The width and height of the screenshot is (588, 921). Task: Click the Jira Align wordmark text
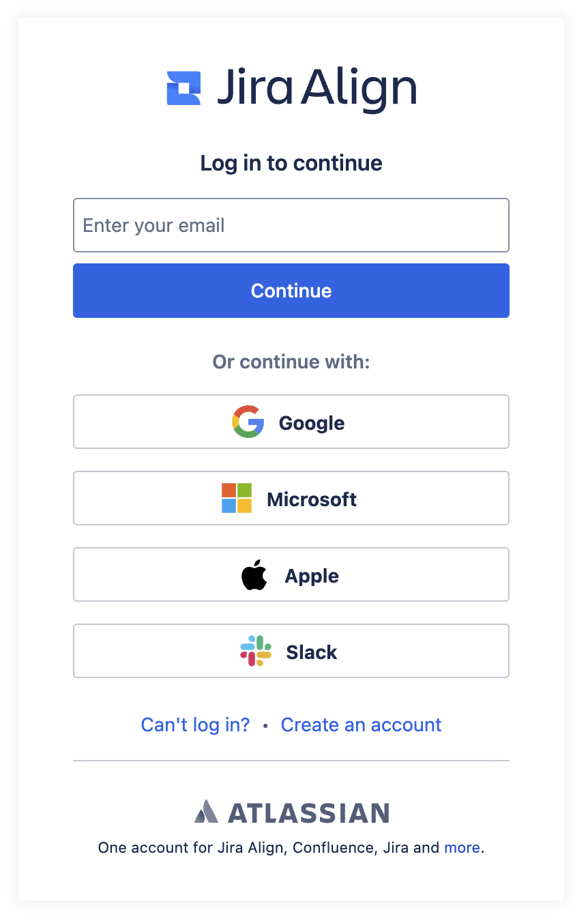click(x=317, y=89)
